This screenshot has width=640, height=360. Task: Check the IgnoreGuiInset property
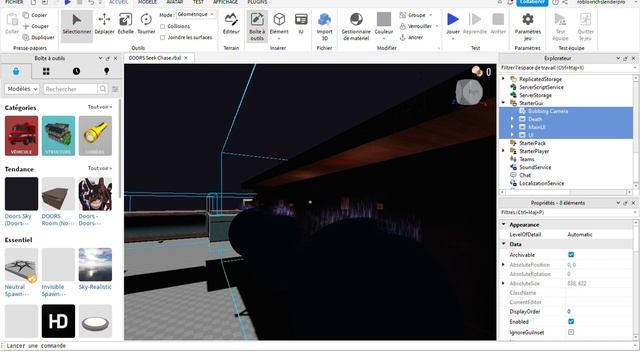click(x=571, y=332)
